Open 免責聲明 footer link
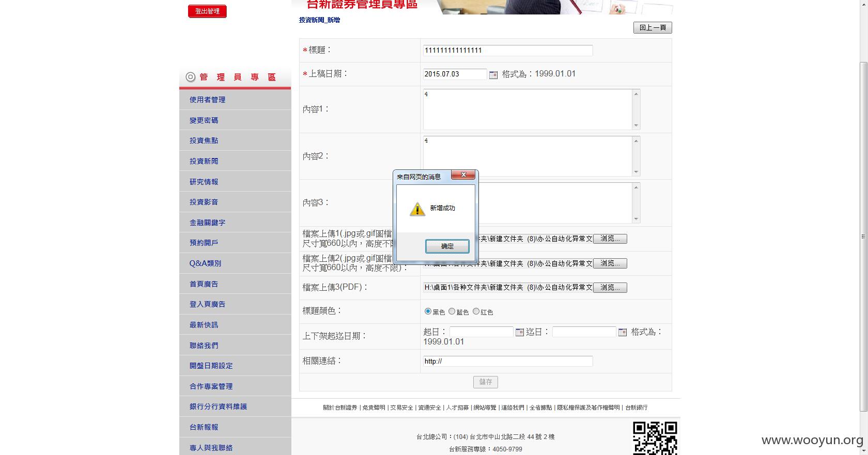The image size is (868, 455). [374, 407]
